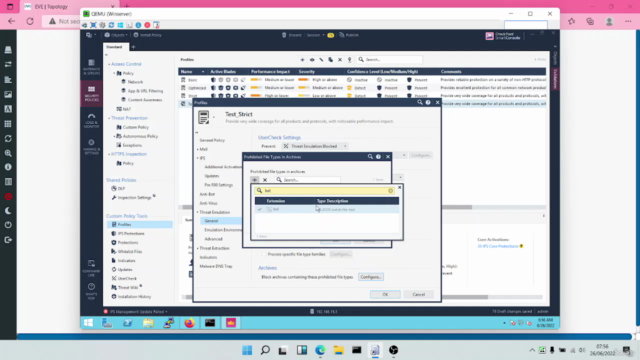
Task: Open host Windows search from taskbar
Action: click(265, 350)
